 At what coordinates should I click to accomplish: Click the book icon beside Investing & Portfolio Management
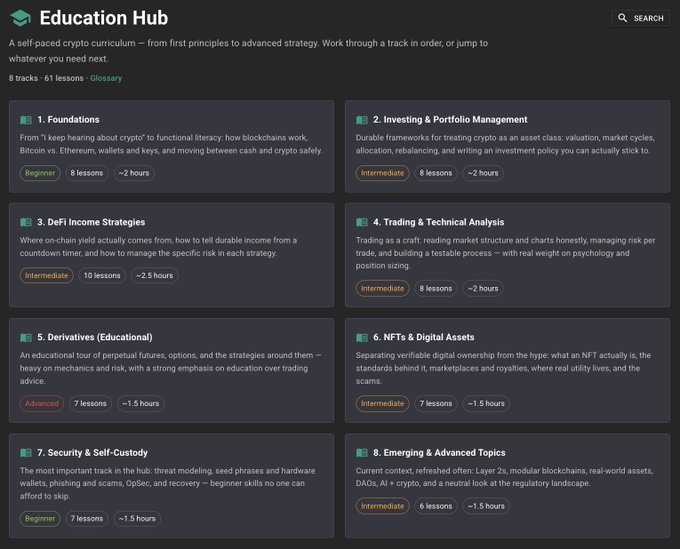click(362, 120)
